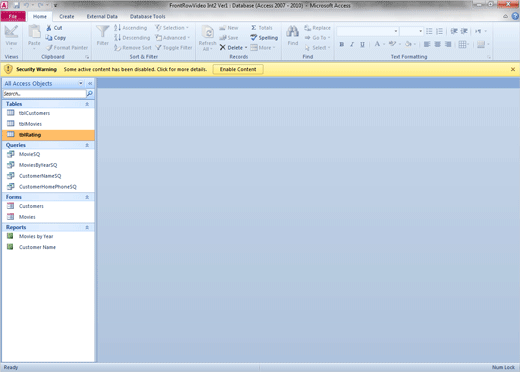Click the search magnifier in navigation pane
Image resolution: width=520 pixels, height=372 pixels.
(x=90, y=94)
